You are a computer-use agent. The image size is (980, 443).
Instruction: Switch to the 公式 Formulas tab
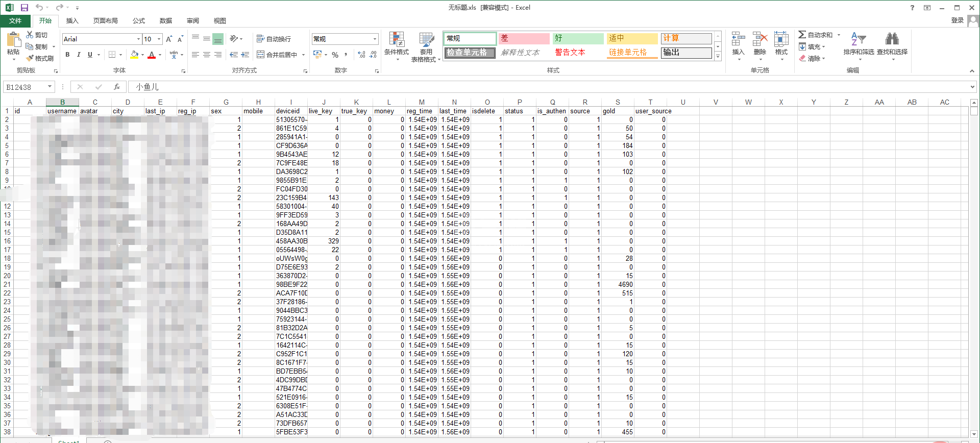coord(139,21)
